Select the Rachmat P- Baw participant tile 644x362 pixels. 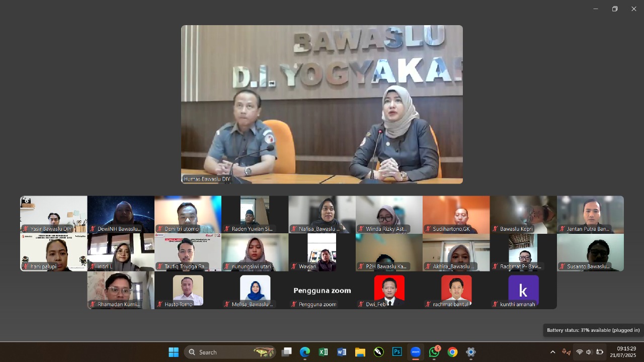coord(523,252)
